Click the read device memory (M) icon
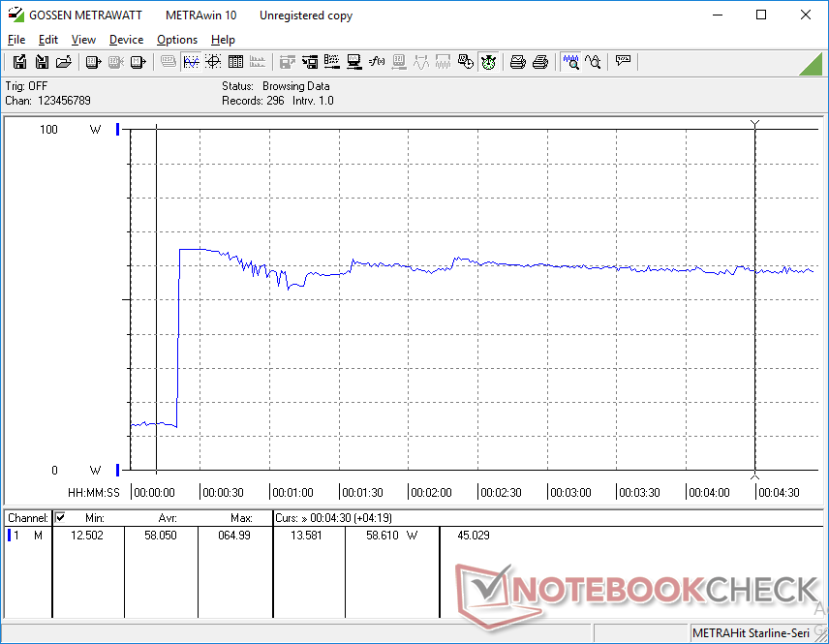Viewport: 829px width, 644px height. click(138, 62)
